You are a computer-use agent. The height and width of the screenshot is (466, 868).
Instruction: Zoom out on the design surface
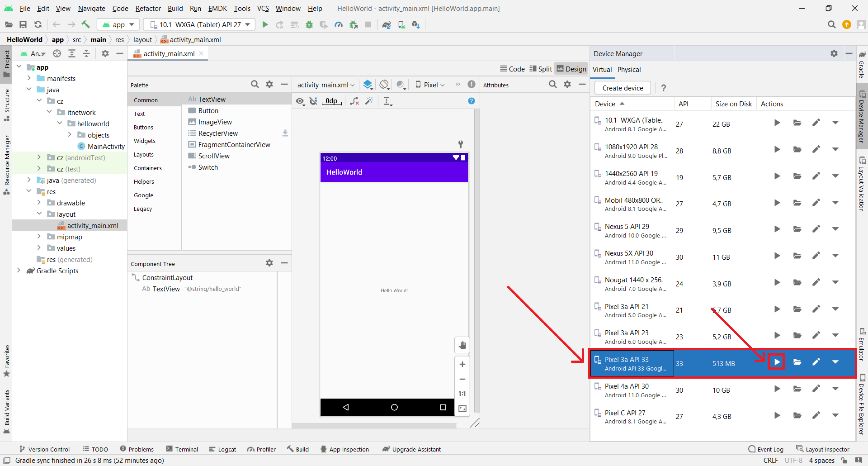[462, 379]
